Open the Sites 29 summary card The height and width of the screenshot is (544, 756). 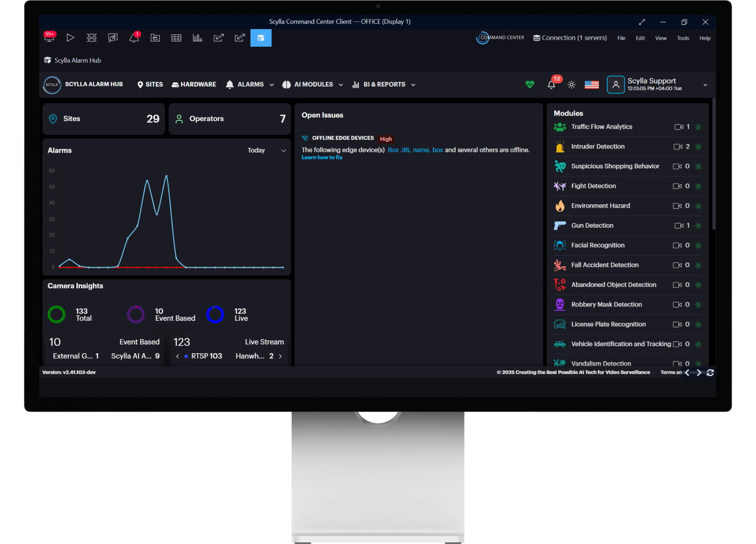pos(104,119)
